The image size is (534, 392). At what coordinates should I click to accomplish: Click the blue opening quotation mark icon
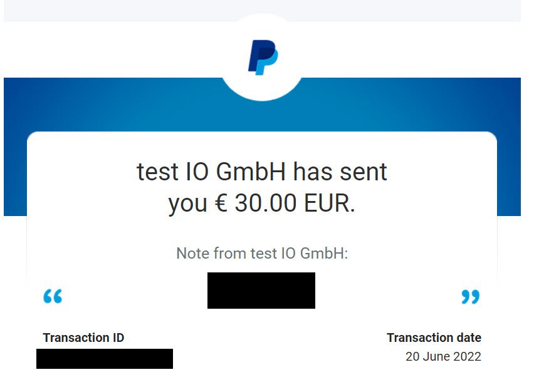[x=53, y=296]
